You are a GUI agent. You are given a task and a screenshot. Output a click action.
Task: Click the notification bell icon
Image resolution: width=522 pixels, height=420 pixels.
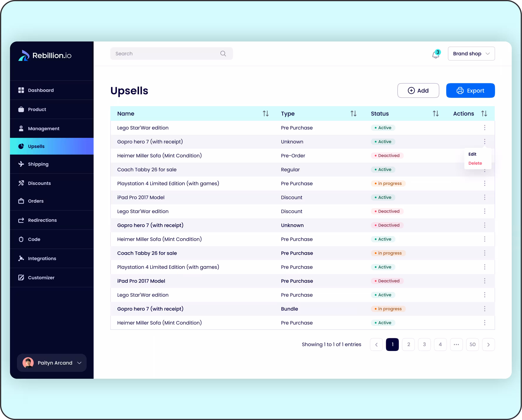[436, 55]
